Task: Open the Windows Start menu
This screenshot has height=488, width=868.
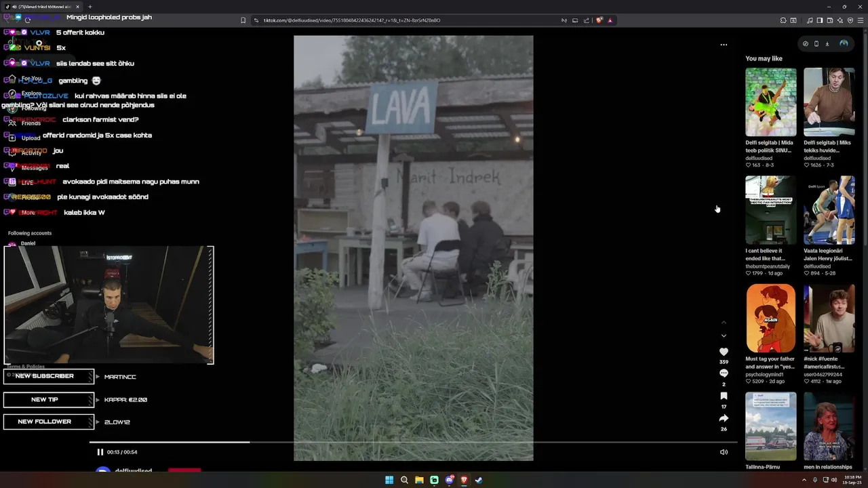Action: 389,480
